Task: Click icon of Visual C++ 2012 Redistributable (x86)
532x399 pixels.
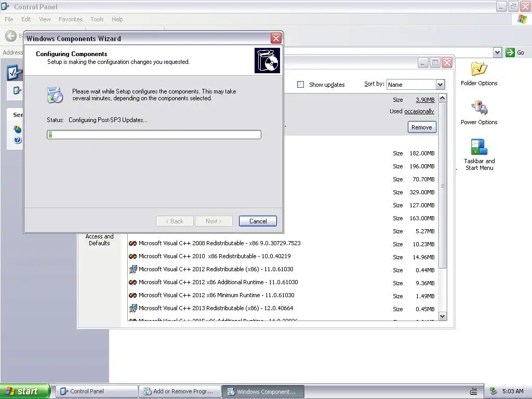Action: [x=132, y=270]
